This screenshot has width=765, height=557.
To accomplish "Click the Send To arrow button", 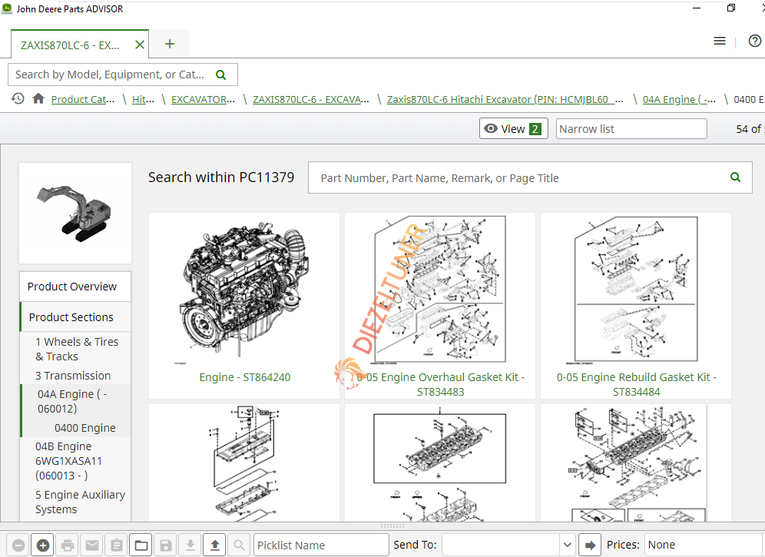I will point(590,545).
